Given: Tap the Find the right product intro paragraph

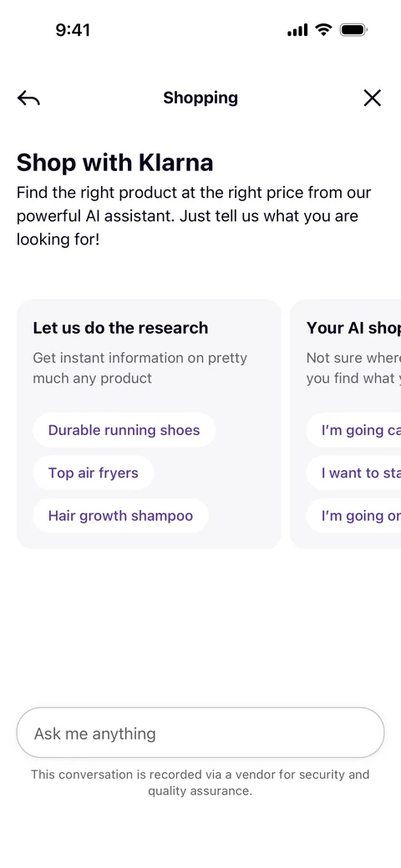Looking at the screenshot, I should tap(194, 216).
